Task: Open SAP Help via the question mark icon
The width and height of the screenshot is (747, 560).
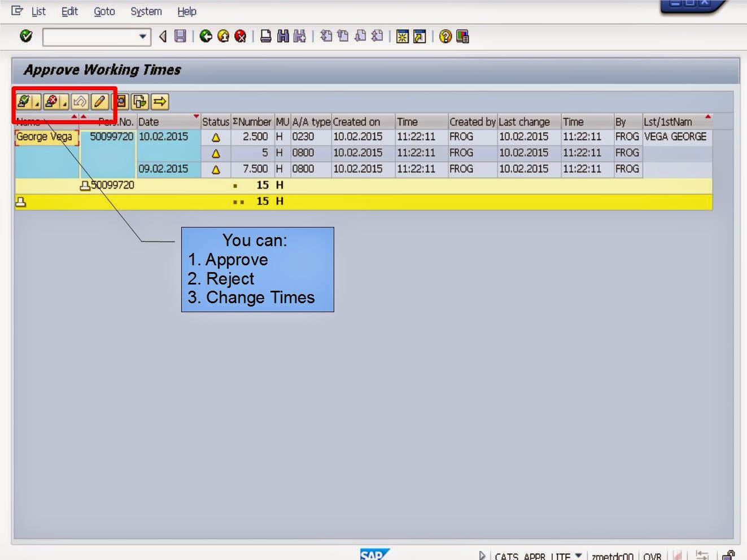Action: coord(445,37)
